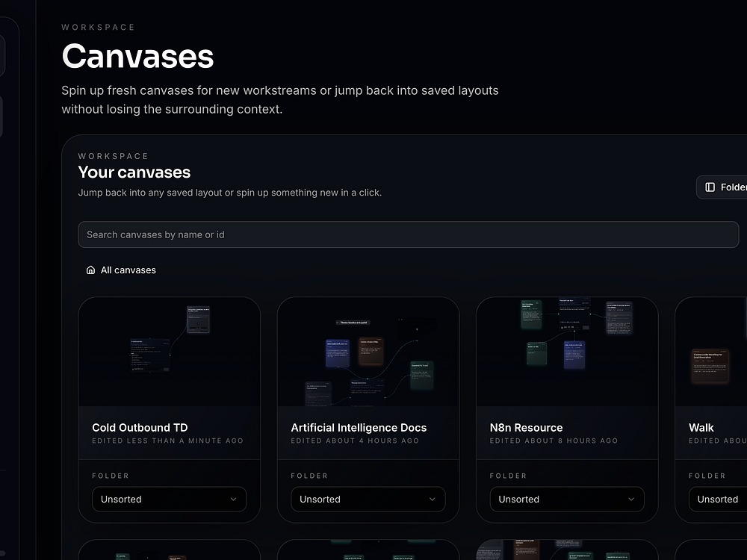
Task: Expand folder dropdown for Artificial Intelligence Docs
Action: [368, 499]
